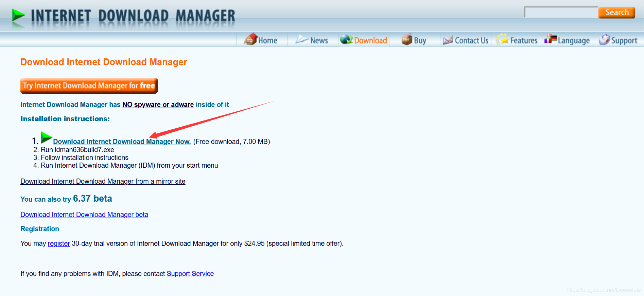644x296 pixels.
Task: Open NO spyware or adware link
Action: click(x=158, y=105)
